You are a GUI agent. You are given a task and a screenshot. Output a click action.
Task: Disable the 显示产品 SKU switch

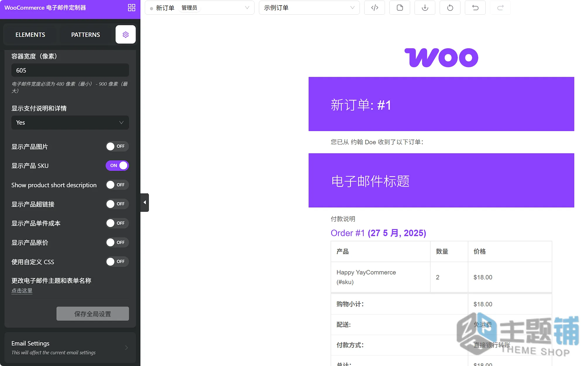coord(117,166)
